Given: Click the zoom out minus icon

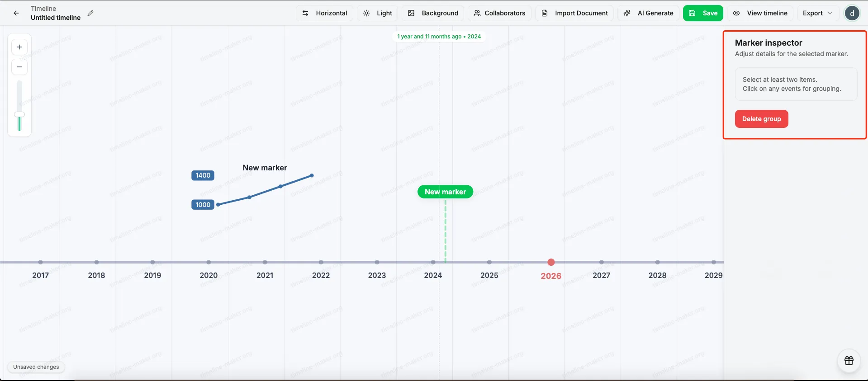Looking at the screenshot, I should pos(19,67).
